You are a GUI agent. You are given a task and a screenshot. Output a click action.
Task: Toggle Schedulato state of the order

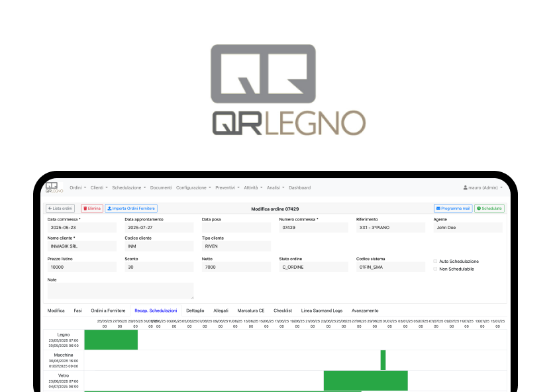pos(489,208)
